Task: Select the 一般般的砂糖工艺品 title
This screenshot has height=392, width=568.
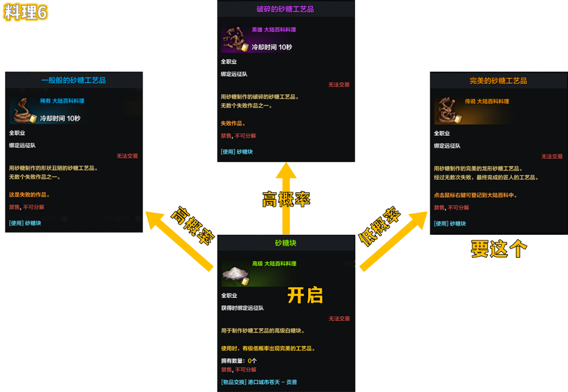Action: click(73, 81)
